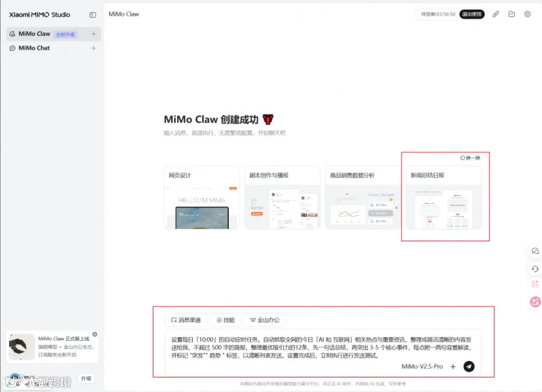Click the MiMo Claw page title
Screen dimensions: 542x392
click(x=123, y=14)
